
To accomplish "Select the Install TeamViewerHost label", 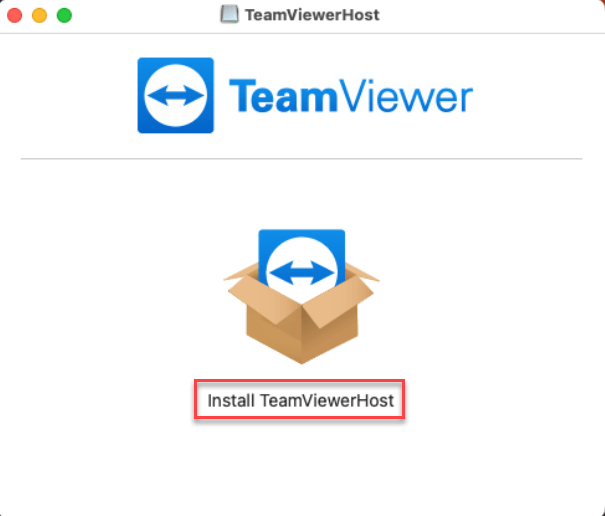I will [x=300, y=400].
